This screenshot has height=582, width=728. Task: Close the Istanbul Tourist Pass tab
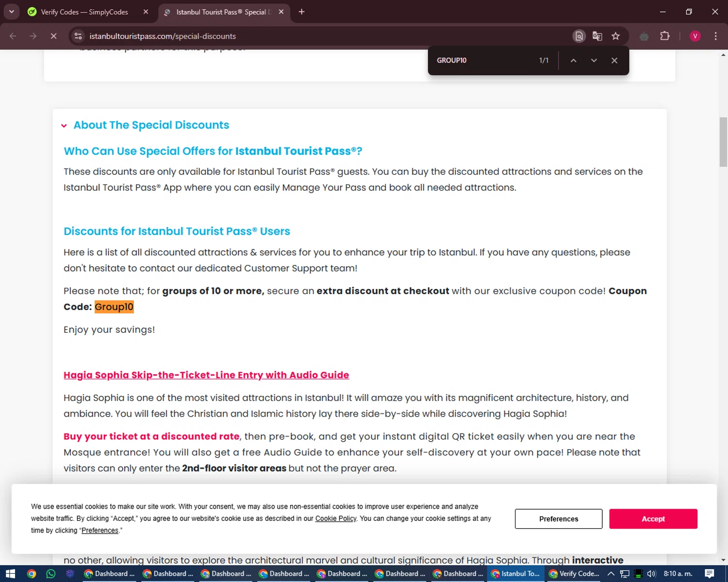(x=281, y=12)
